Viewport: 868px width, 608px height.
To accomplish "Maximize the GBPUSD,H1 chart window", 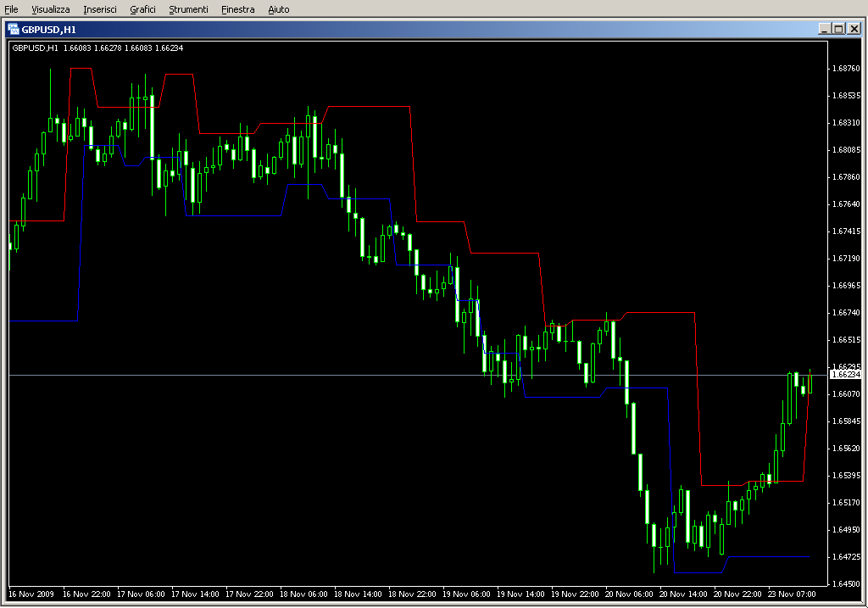I will pos(838,29).
